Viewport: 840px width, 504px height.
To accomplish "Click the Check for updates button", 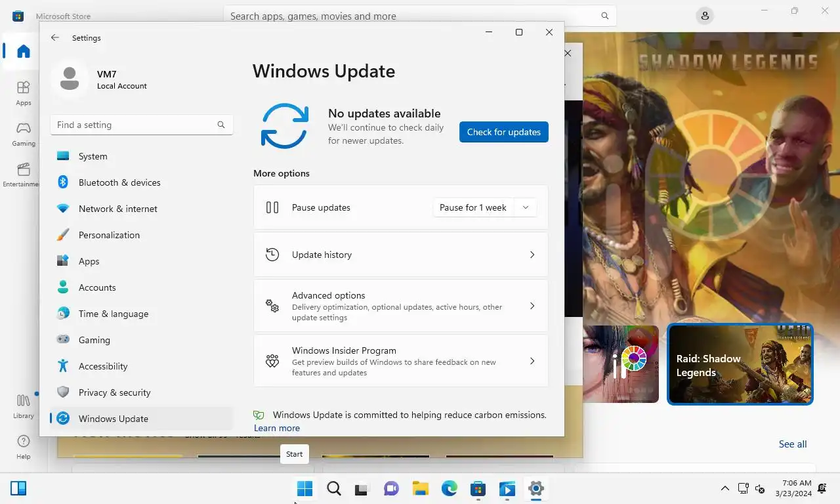I will tap(504, 132).
